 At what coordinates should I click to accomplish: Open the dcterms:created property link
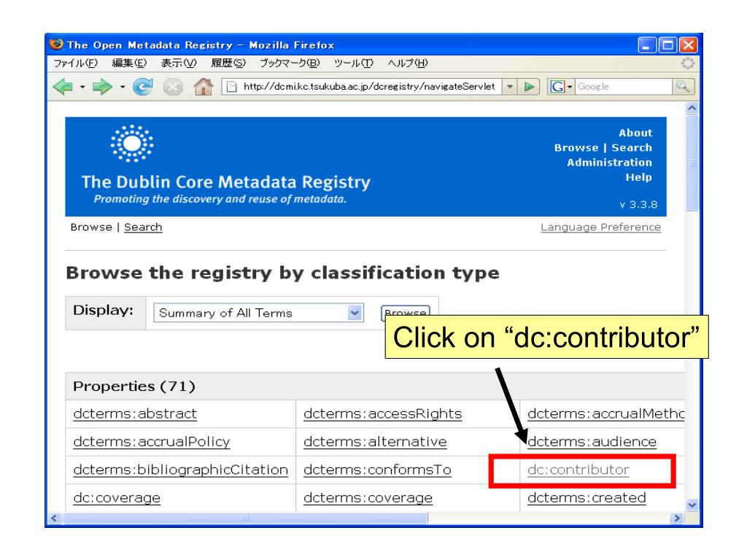pyautogui.click(x=587, y=497)
